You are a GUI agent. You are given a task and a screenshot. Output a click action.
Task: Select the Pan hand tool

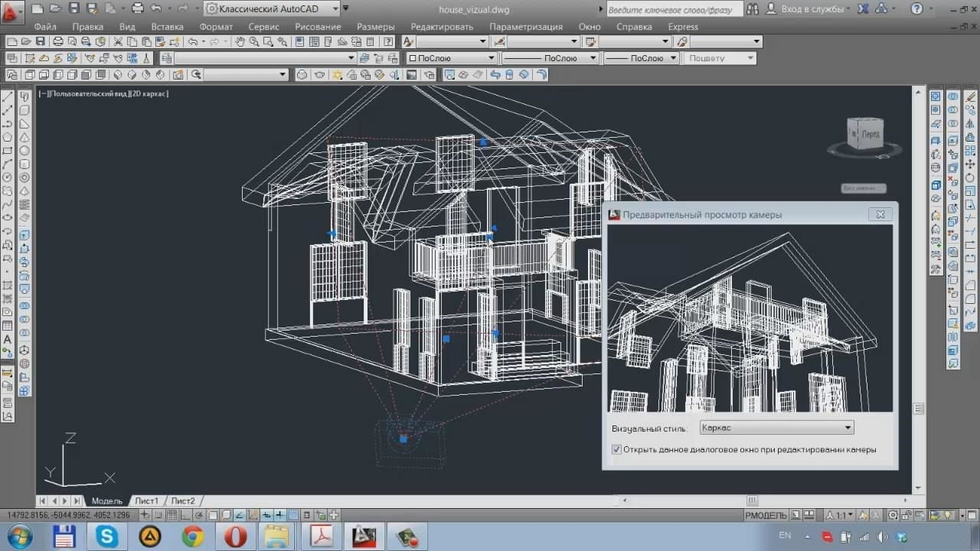tap(240, 41)
